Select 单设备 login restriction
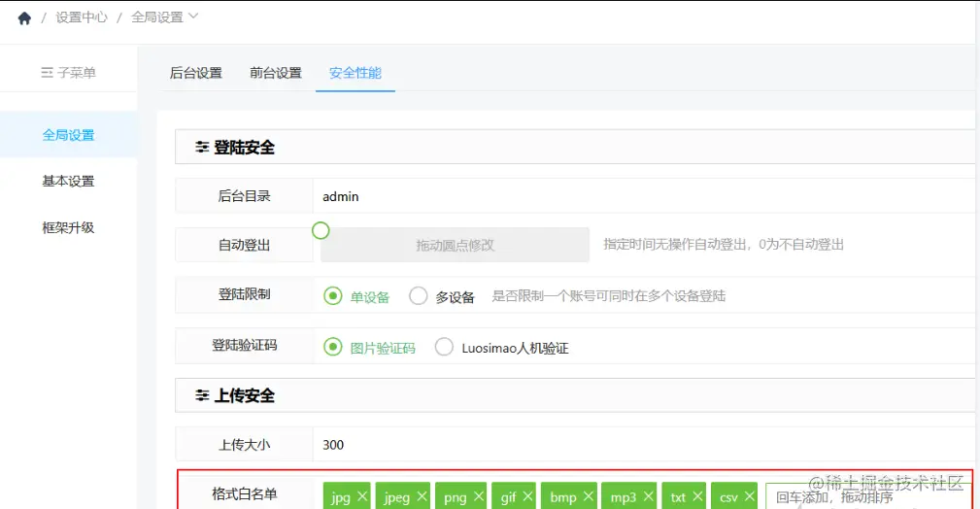 tap(333, 295)
